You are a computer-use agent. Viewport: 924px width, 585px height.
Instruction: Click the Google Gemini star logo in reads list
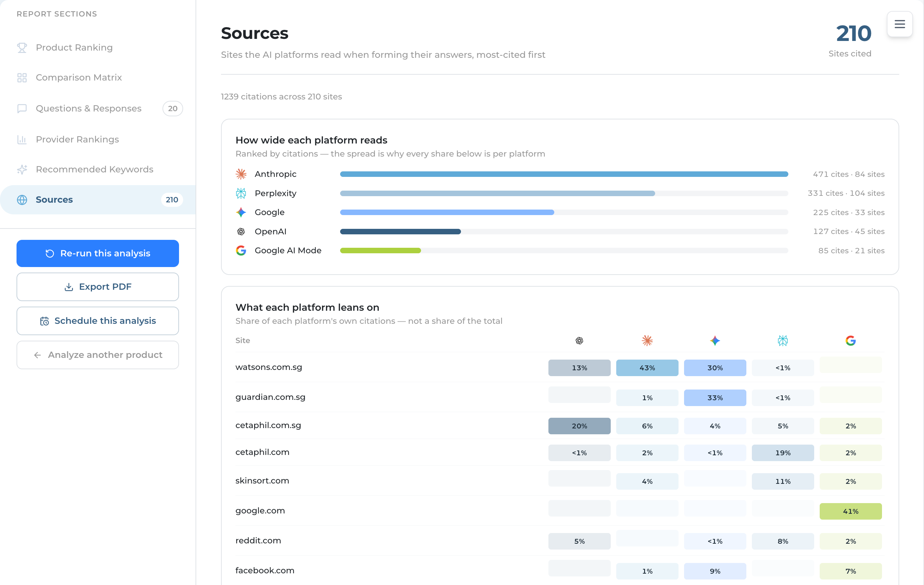pyautogui.click(x=241, y=212)
